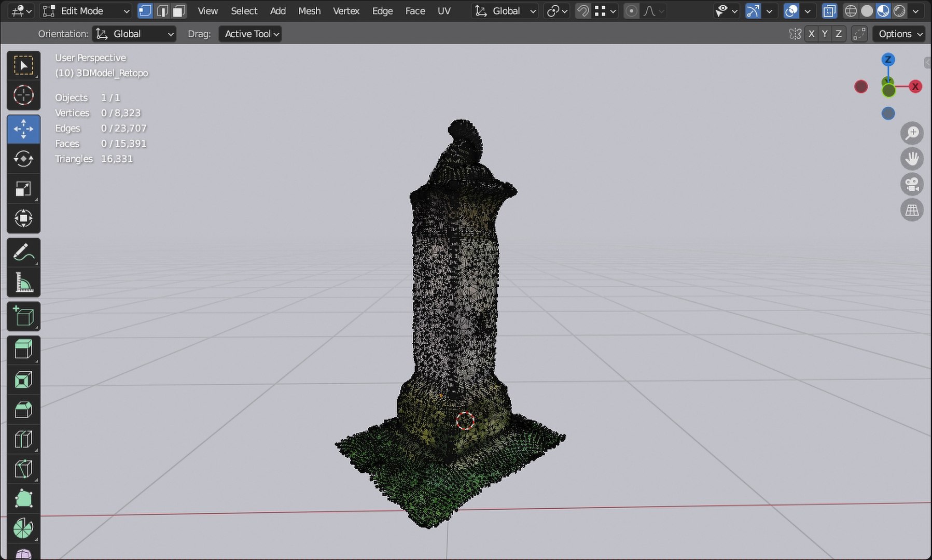The height and width of the screenshot is (560, 932).
Task: Click the pan hand viewport icon
Action: 912,159
